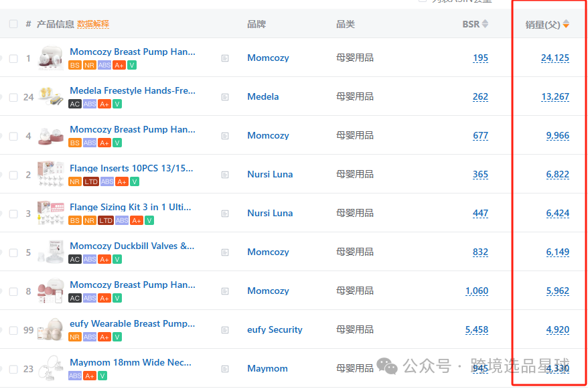Click A+ badge on Maymom row
Screen dimensions: 588x389
pos(89,376)
